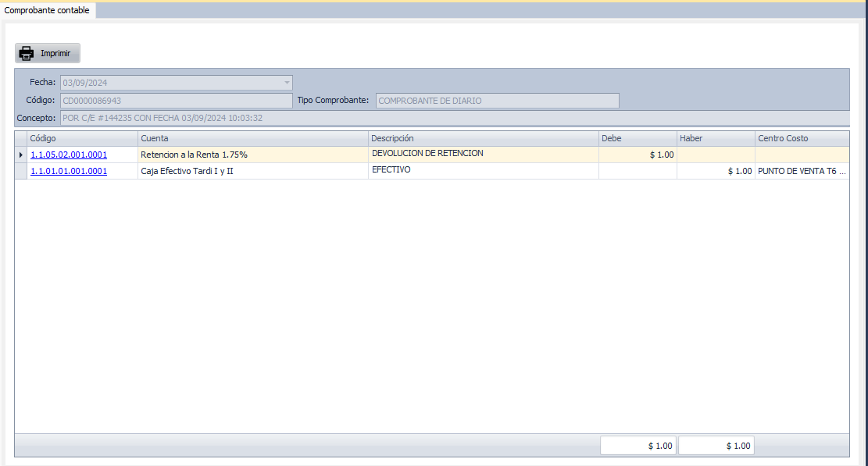Click the Concepto text field

click(x=453, y=118)
